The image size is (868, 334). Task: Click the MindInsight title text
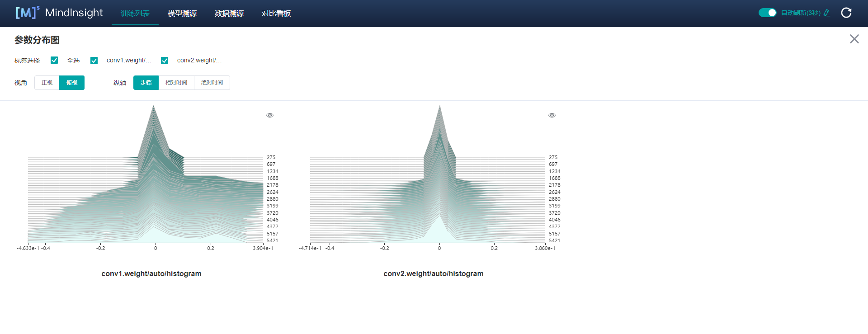[74, 13]
